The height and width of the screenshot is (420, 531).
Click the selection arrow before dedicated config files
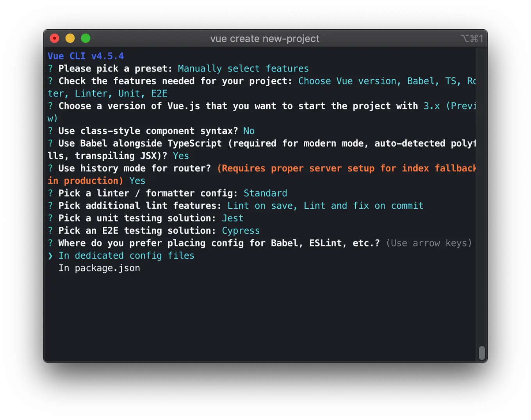pyautogui.click(x=50, y=256)
